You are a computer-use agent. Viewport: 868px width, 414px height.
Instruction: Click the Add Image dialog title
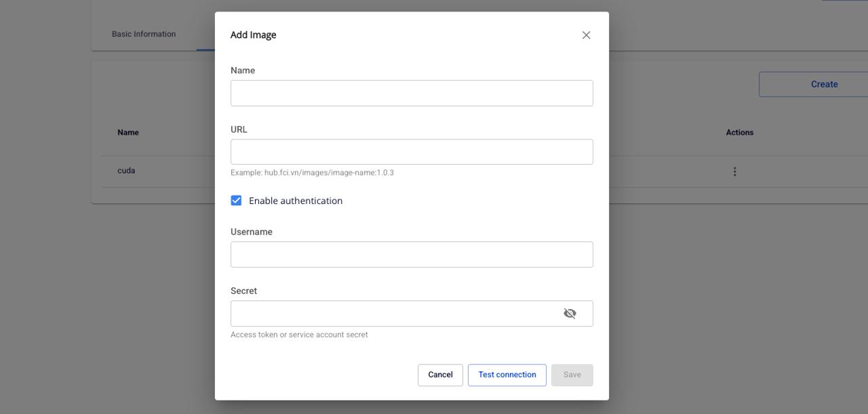[x=253, y=35]
